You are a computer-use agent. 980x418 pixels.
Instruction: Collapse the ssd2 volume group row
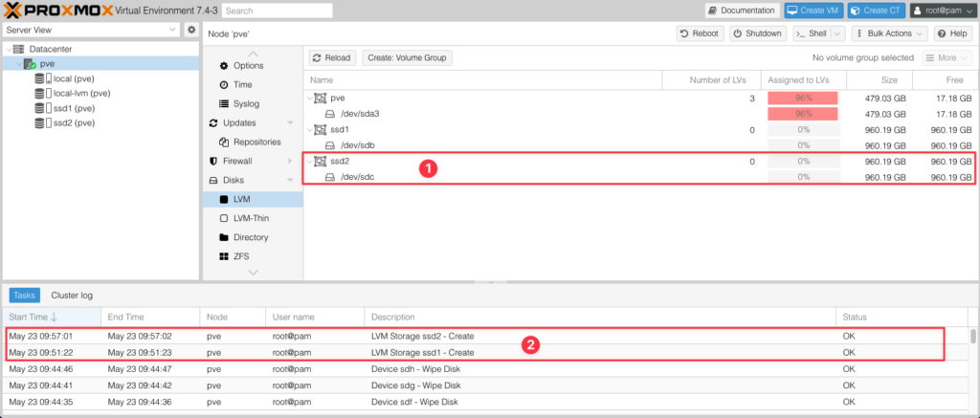pyautogui.click(x=309, y=162)
